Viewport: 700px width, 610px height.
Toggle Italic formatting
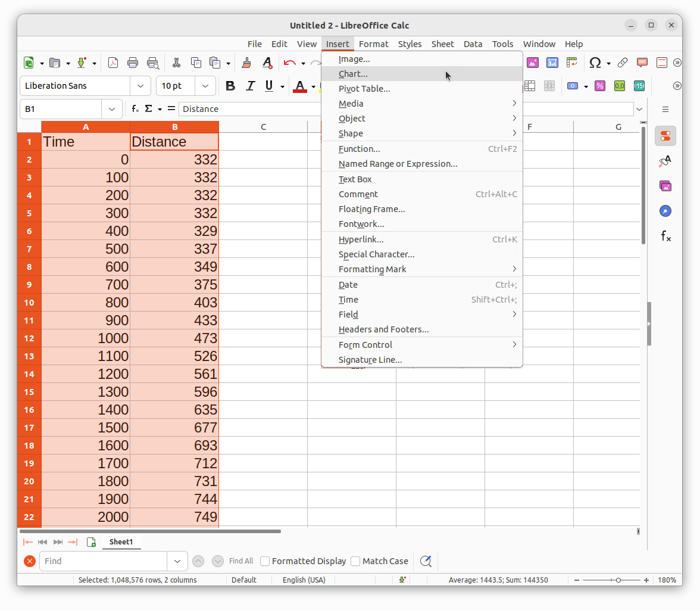tap(250, 86)
